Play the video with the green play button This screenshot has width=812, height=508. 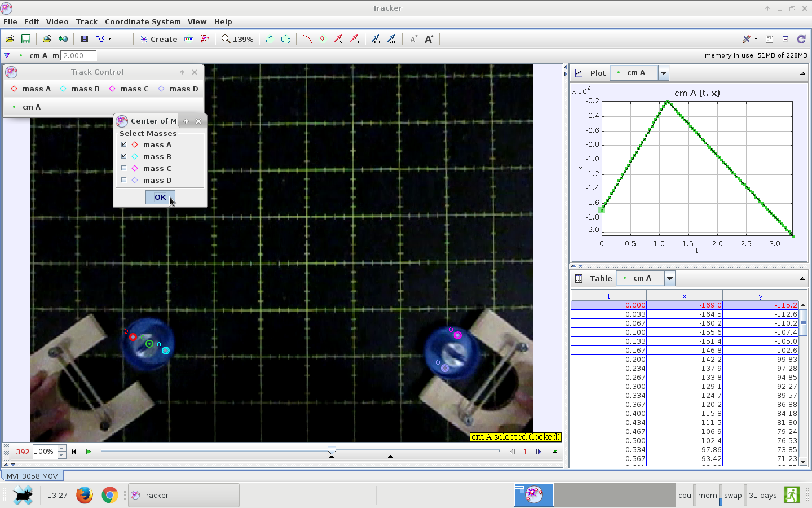click(89, 452)
